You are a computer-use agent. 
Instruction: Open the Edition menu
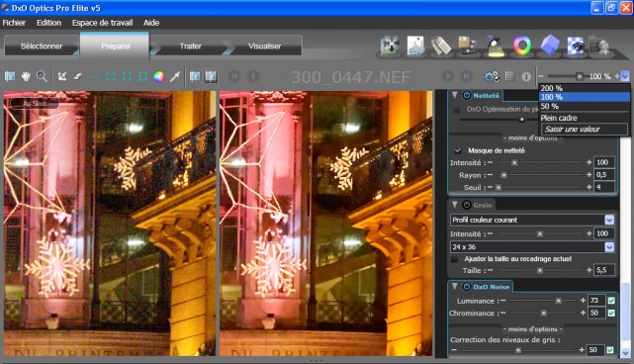[x=48, y=23]
